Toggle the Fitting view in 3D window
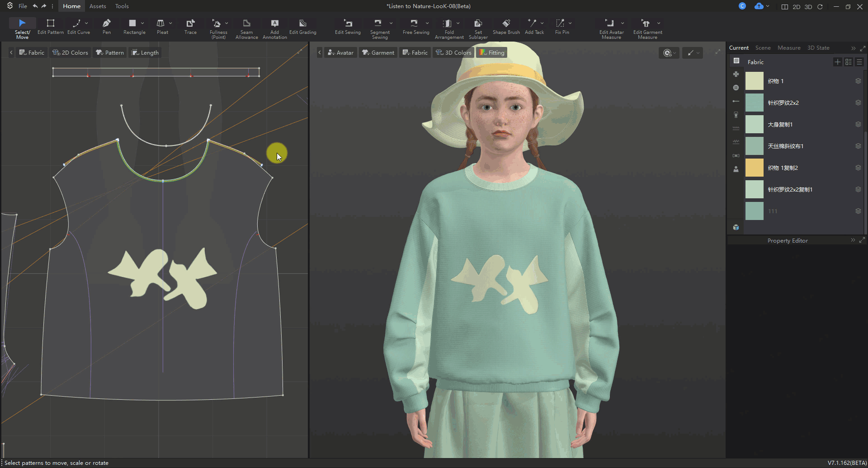Screen dimensions: 868x468 tap(491, 53)
